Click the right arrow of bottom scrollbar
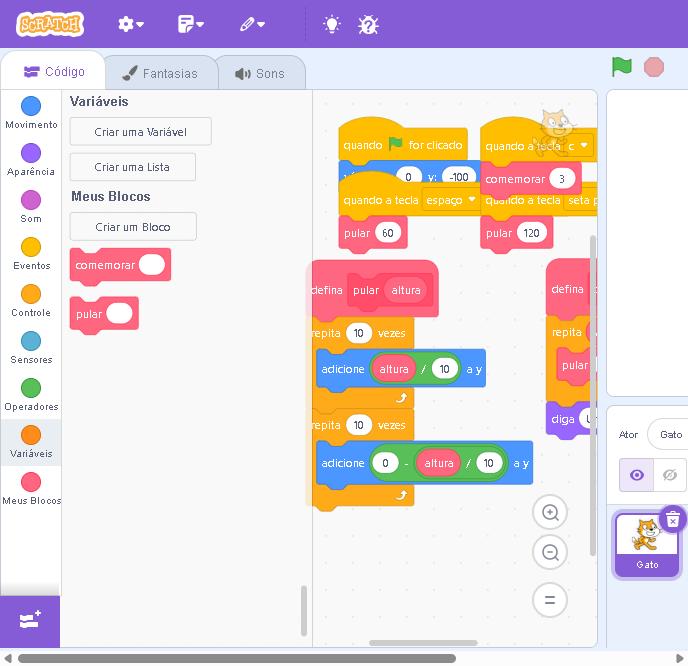This screenshot has height=666, width=688. pos(680,659)
